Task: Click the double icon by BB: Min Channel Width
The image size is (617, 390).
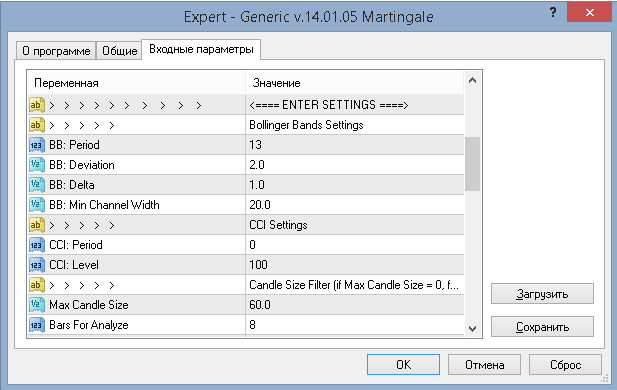Action: (37, 205)
